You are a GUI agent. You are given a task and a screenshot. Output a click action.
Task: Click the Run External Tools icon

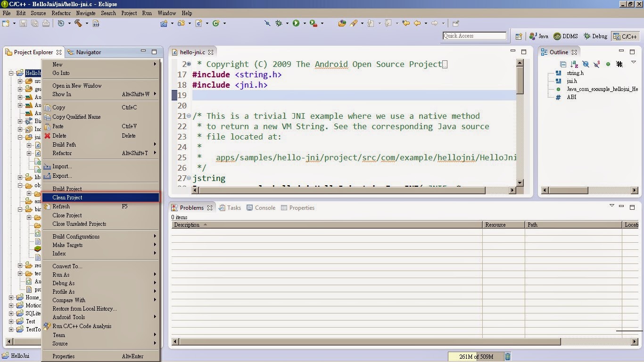(x=313, y=23)
